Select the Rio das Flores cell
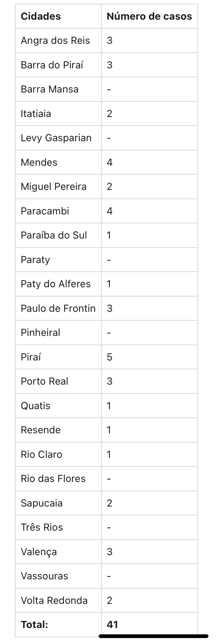 click(58, 479)
